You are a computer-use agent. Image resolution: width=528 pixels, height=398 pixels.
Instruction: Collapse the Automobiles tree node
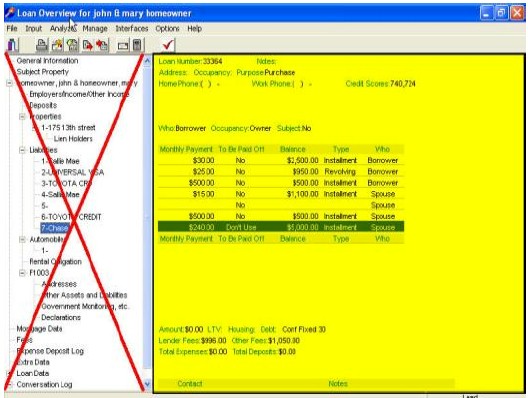(x=22, y=239)
